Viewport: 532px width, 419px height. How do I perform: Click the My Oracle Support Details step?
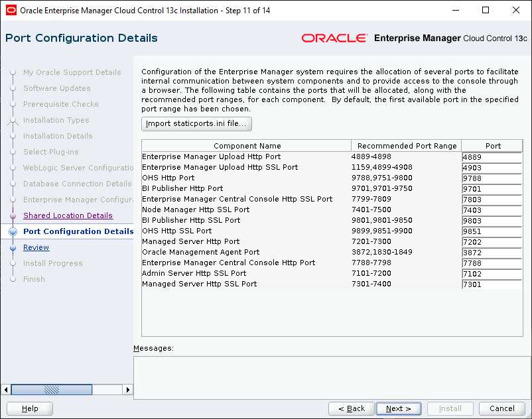[x=72, y=72]
